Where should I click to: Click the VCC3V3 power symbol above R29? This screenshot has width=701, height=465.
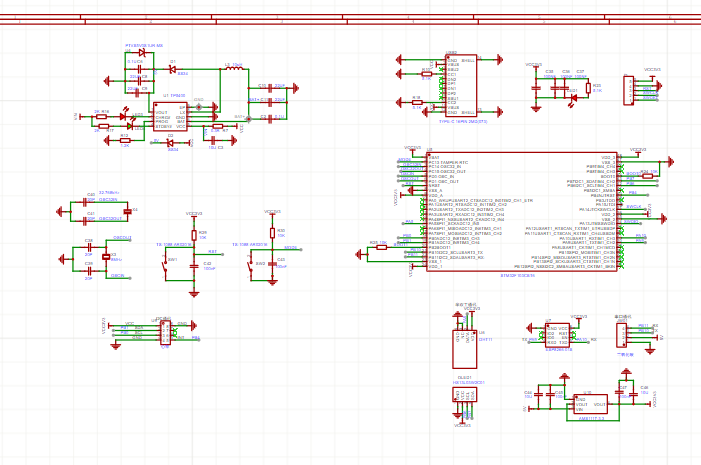coord(194,214)
